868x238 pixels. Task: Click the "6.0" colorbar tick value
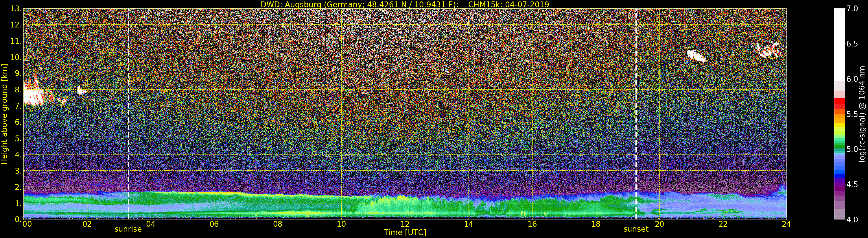(852, 79)
